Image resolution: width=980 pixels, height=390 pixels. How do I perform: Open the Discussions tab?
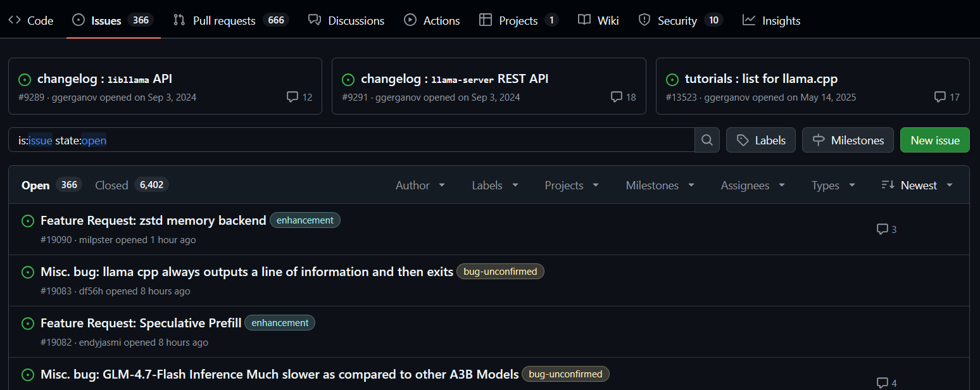point(346,20)
